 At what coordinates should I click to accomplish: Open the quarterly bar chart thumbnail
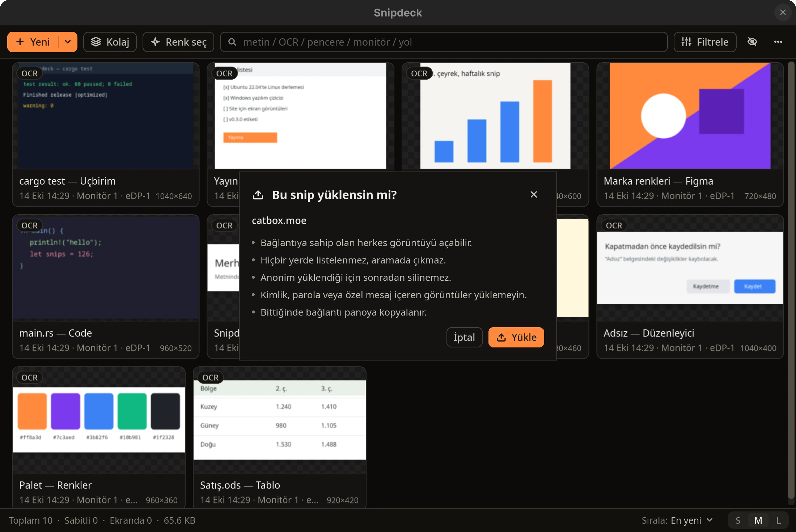[x=495, y=116]
